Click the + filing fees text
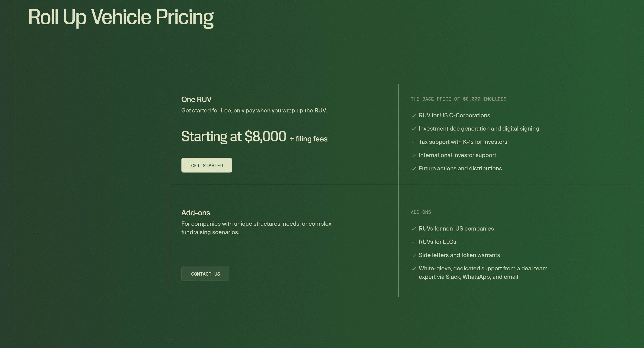Screen dimensions: 644x348 pos(309,139)
